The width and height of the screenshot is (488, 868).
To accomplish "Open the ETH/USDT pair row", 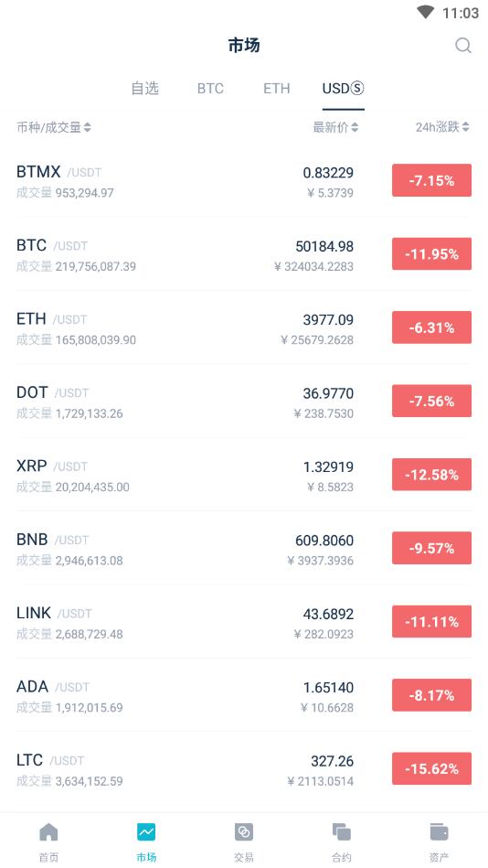I will pyautogui.click(x=244, y=328).
